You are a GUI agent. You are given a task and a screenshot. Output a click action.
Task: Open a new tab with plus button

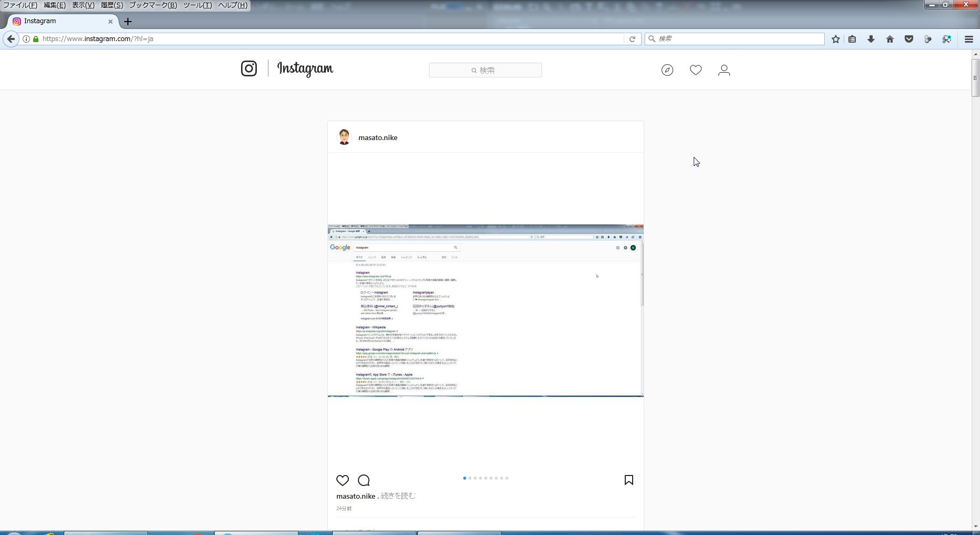coord(128,22)
